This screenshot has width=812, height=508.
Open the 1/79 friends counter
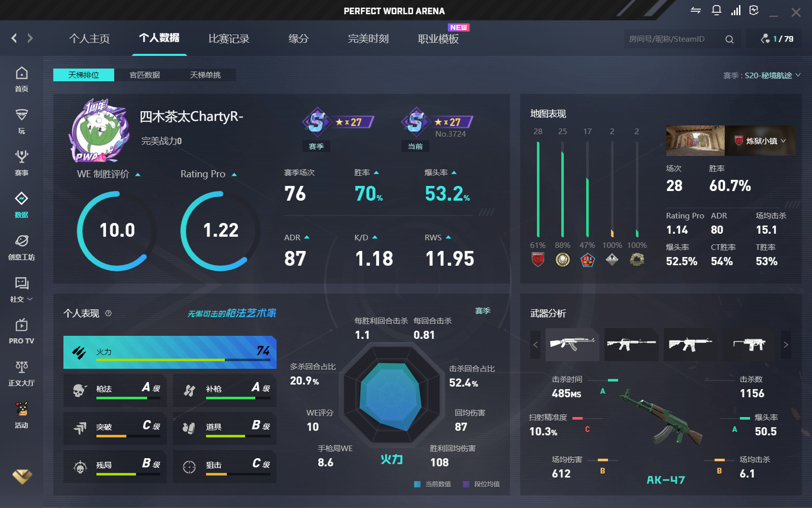pyautogui.click(x=776, y=39)
